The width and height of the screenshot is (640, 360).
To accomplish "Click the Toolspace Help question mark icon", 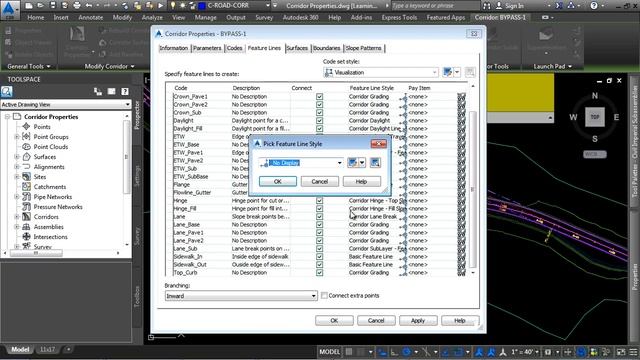I will point(125,91).
